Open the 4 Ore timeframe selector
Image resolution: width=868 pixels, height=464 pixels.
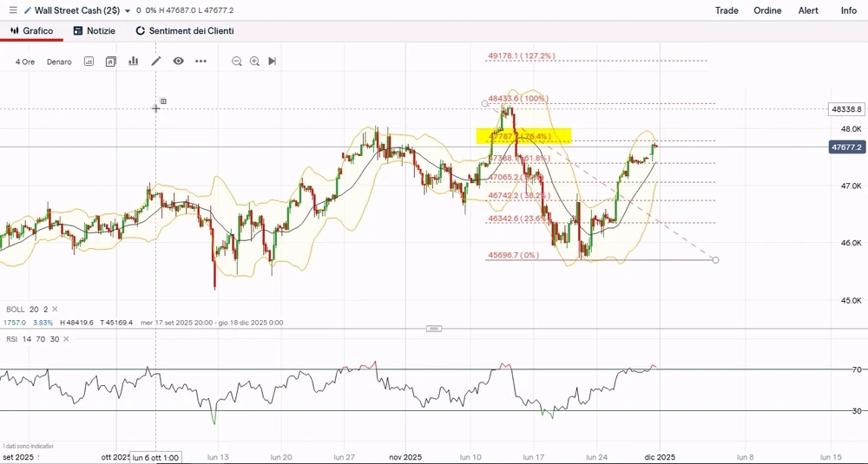coord(25,62)
